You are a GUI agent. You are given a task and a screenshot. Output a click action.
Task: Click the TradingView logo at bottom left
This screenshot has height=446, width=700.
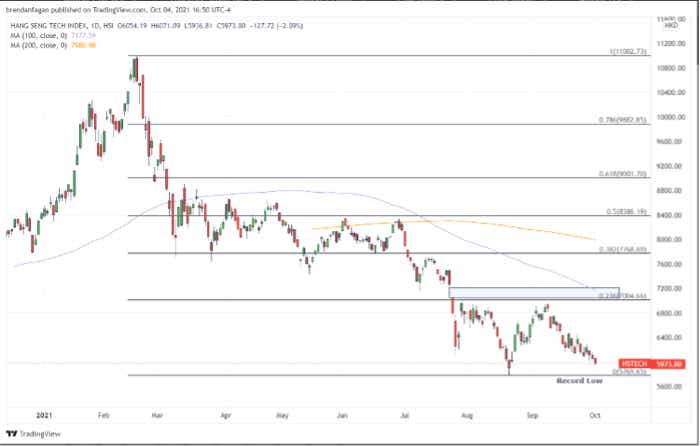(x=33, y=433)
